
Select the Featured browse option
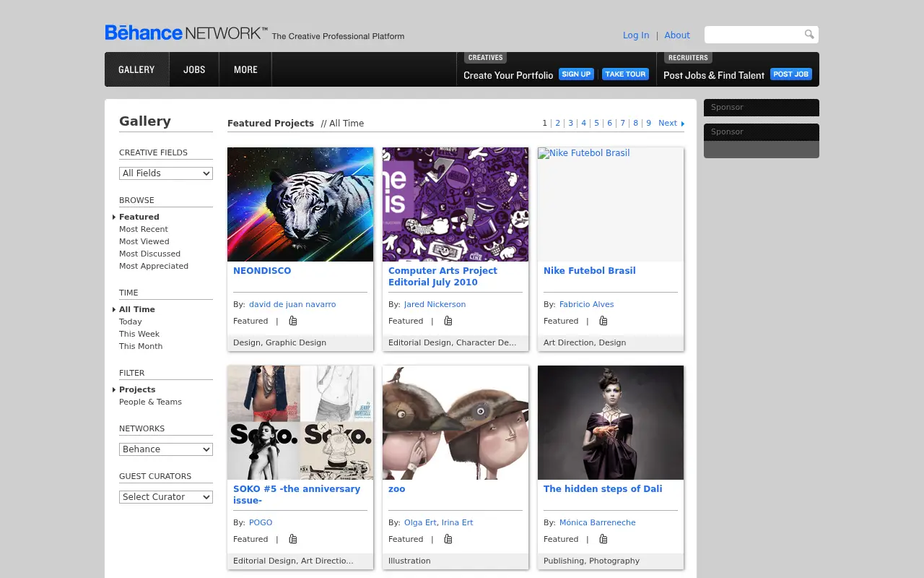(139, 217)
